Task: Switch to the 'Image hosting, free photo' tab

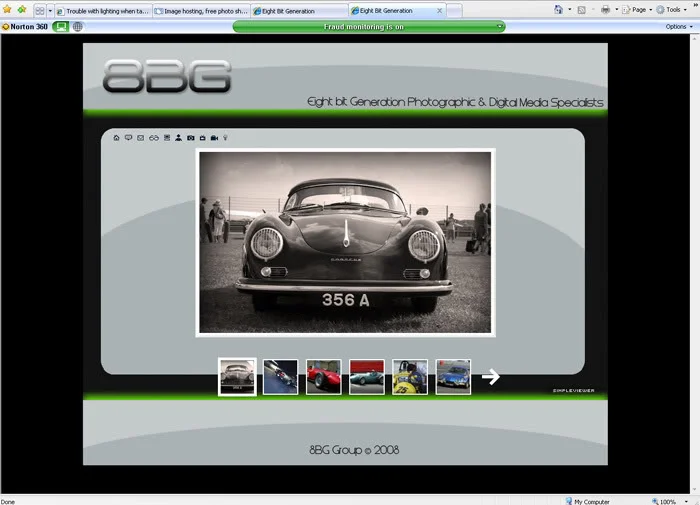Action: pyautogui.click(x=201, y=11)
